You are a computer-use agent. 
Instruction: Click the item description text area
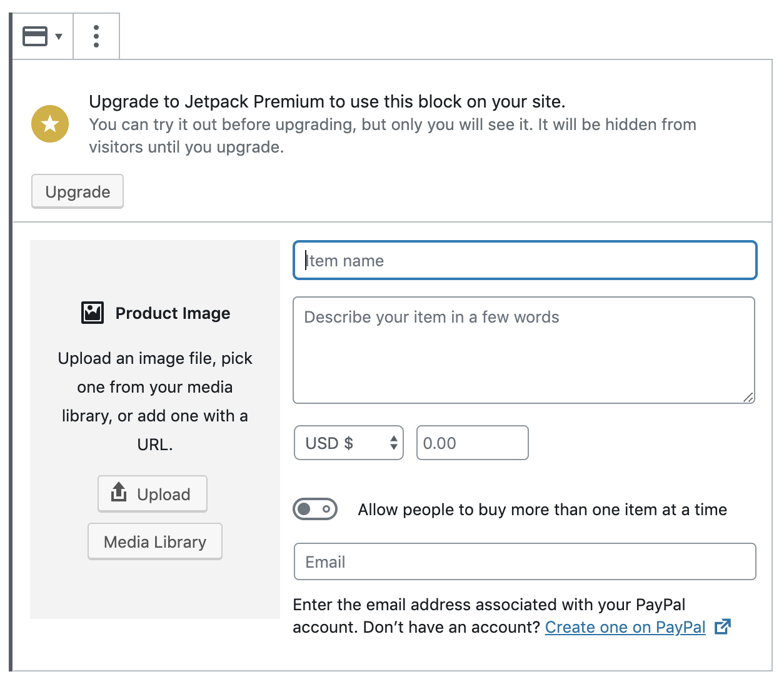(x=524, y=350)
